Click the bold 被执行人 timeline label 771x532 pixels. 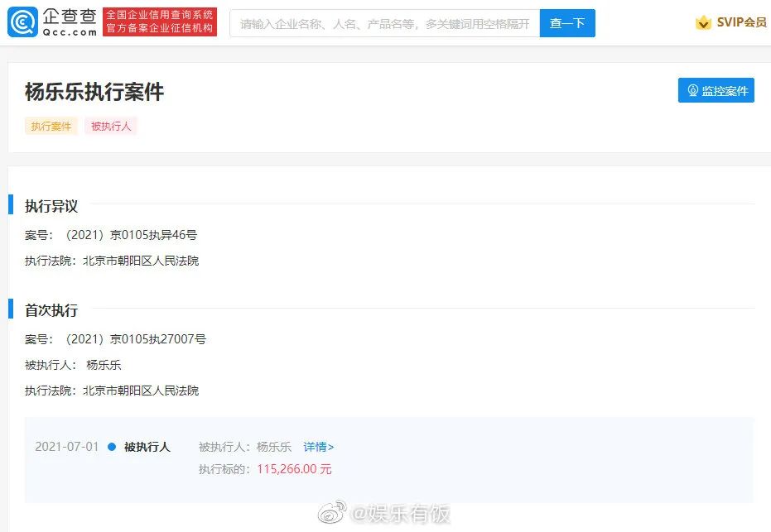(147, 447)
